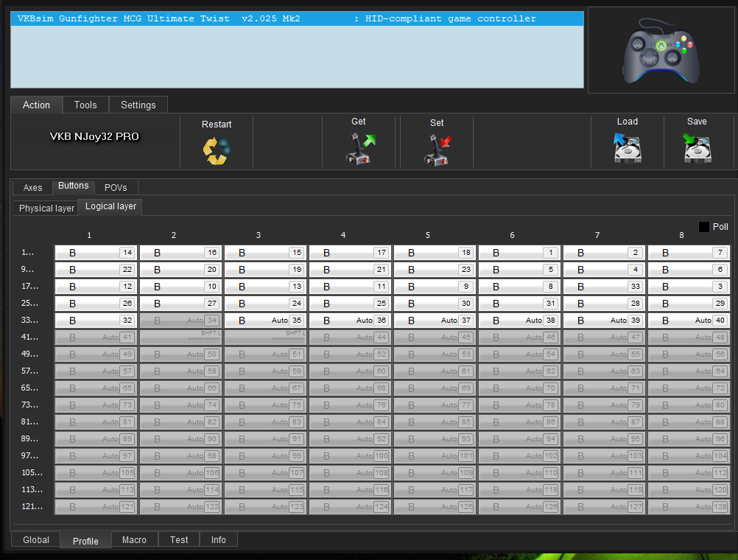Click the Load hard-drive icon
The height and width of the screenshot is (560, 738).
(x=627, y=147)
